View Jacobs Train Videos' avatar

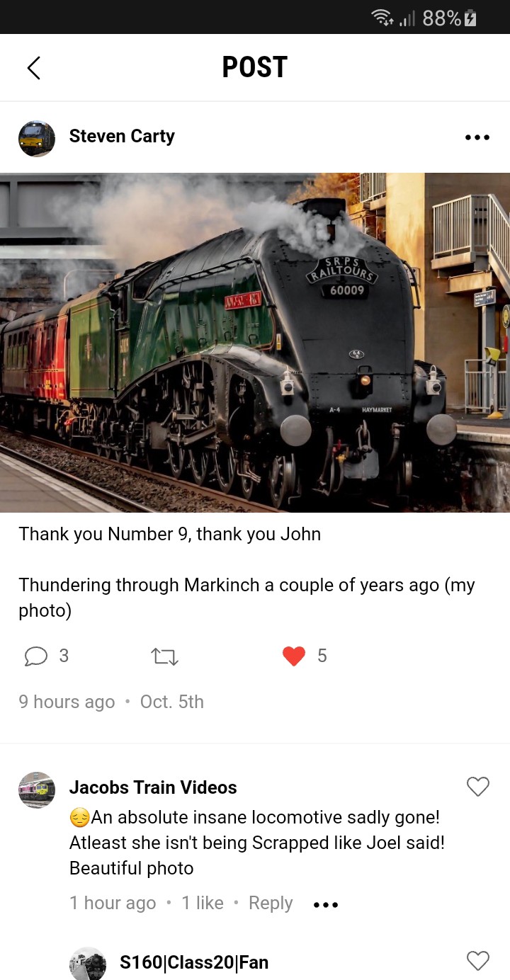pos(37,790)
